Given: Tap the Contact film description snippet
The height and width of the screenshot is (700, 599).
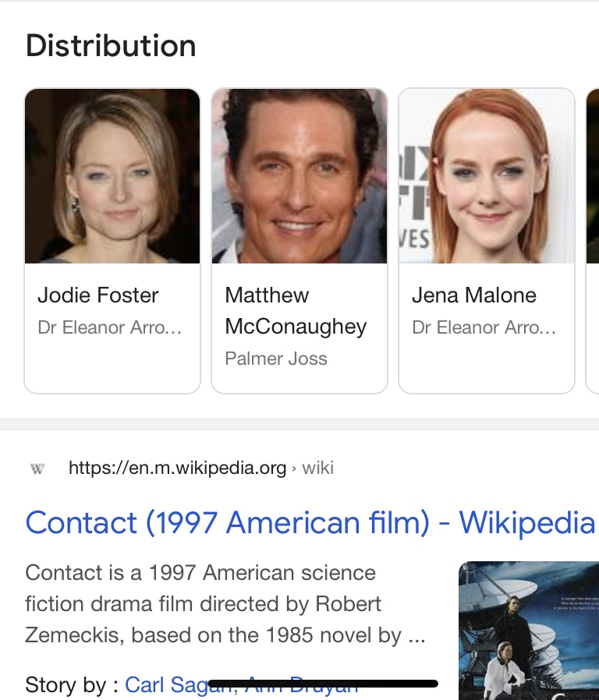Looking at the screenshot, I should (x=225, y=604).
